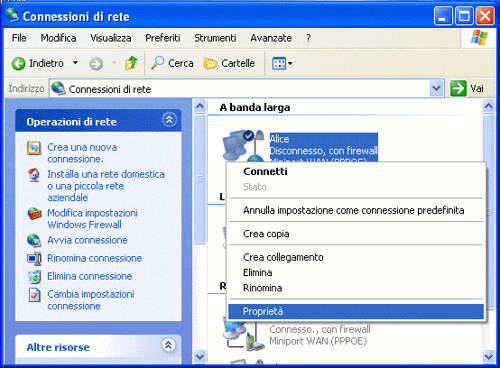
Task: Click Avvia connessione link
Action: pos(87,240)
